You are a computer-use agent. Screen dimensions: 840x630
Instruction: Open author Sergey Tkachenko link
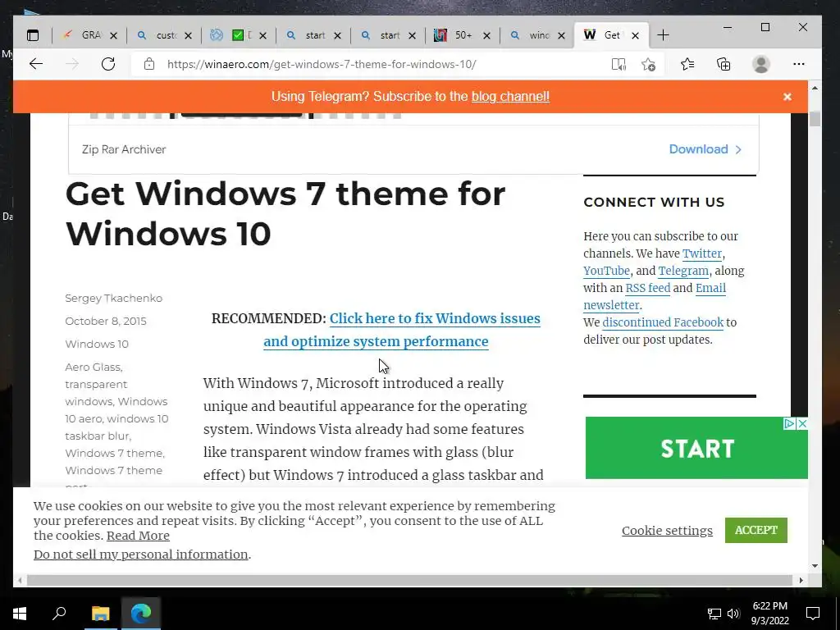point(113,299)
